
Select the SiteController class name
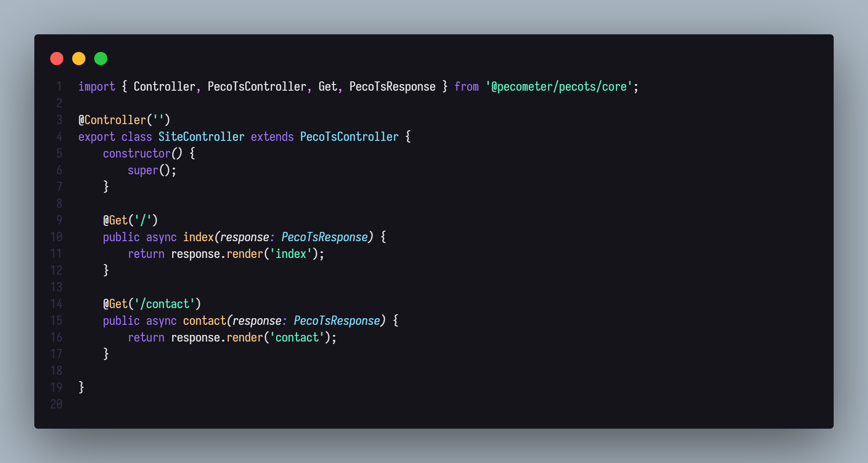tap(201, 137)
